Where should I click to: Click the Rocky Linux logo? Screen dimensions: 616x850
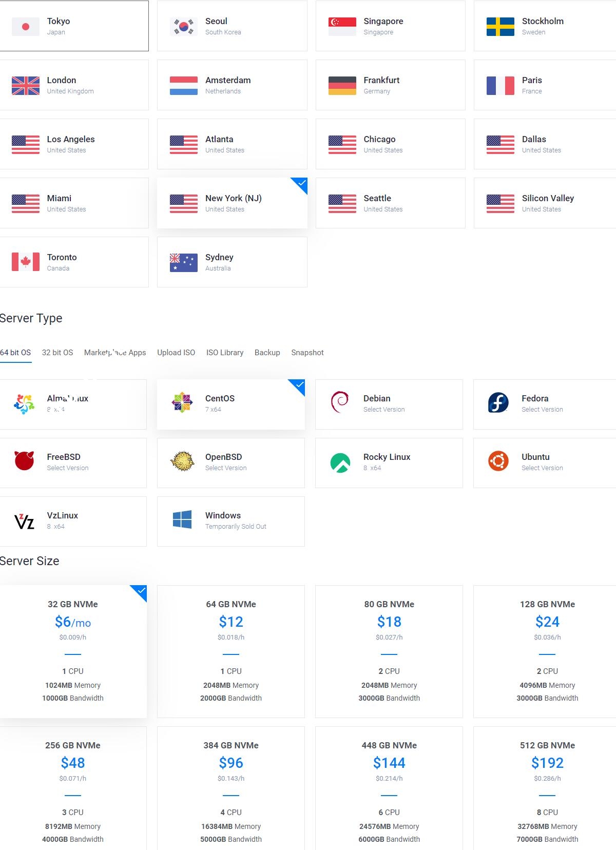(x=340, y=463)
